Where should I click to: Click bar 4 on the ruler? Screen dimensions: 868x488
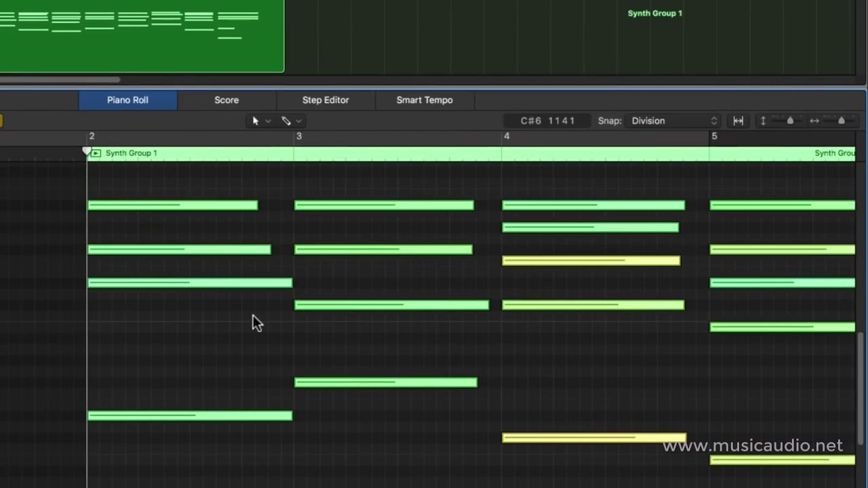[x=507, y=136]
